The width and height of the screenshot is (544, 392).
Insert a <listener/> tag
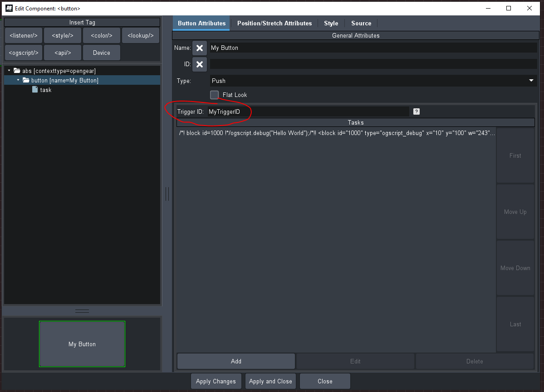pyautogui.click(x=23, y=35)
